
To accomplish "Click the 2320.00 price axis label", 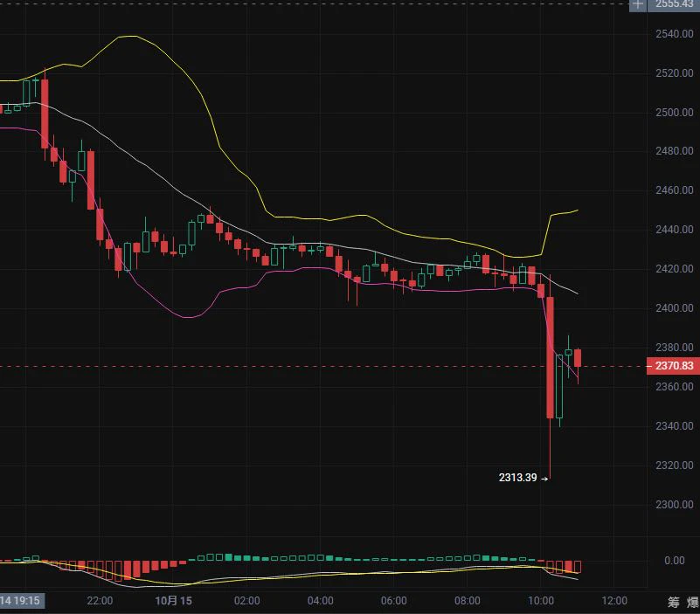I will [x=675, y=466].
